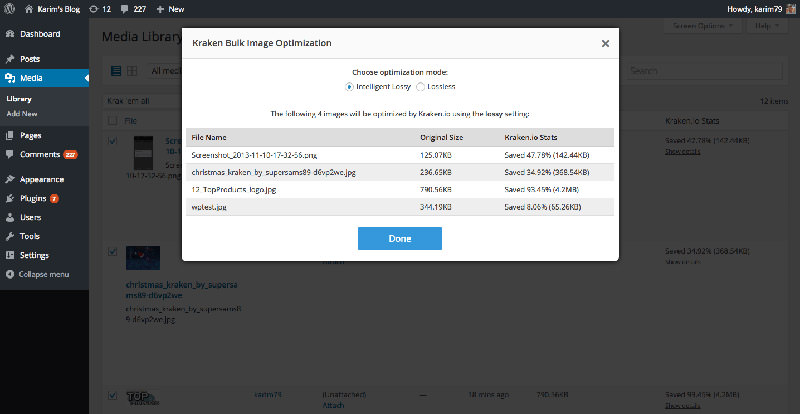
Task: Open Plugins in the sidebar
Action: (x=33, y=199)
